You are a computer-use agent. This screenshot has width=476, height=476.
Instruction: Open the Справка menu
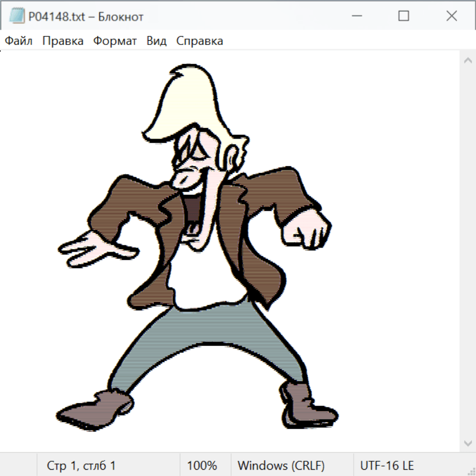point(199,41)
